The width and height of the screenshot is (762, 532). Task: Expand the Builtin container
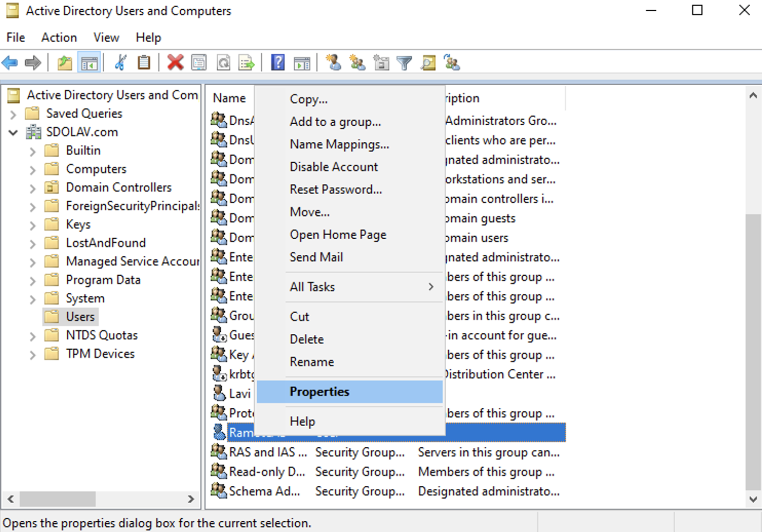pyautogui.click(x=33, y=151)
